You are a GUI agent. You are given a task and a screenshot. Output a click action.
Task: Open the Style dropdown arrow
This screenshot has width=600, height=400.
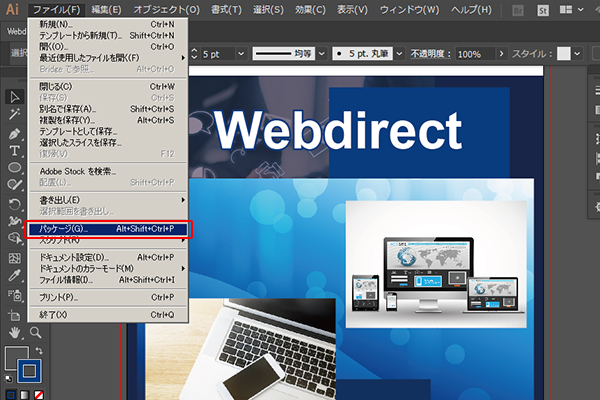(577, 54)
